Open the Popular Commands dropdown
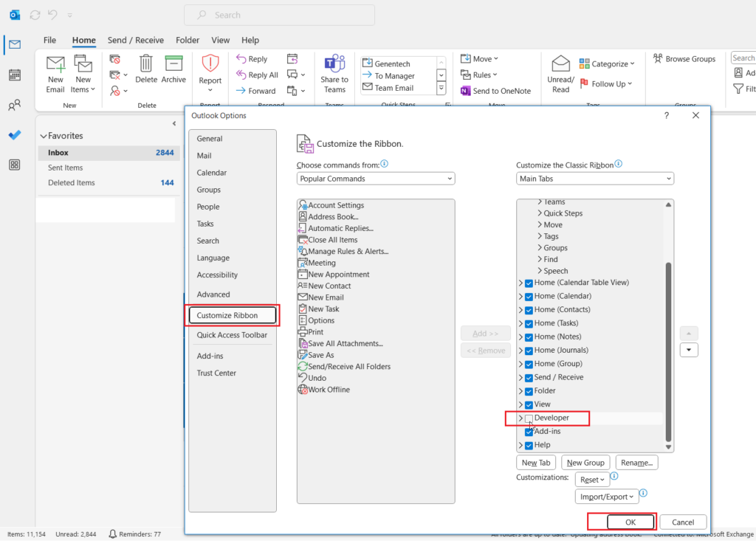Image resolution: width=756 pixels, height=541 pixels. tap(375, 178)
